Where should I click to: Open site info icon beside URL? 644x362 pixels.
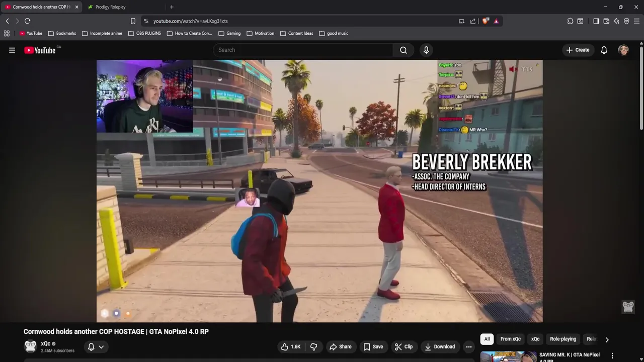pyautogui.click(x=146, y=21)
